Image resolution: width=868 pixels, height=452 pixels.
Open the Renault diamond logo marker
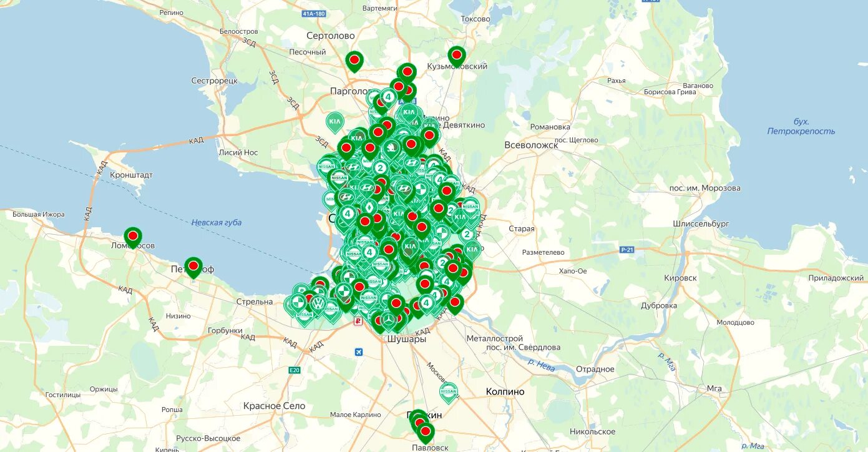click(368, 208)
